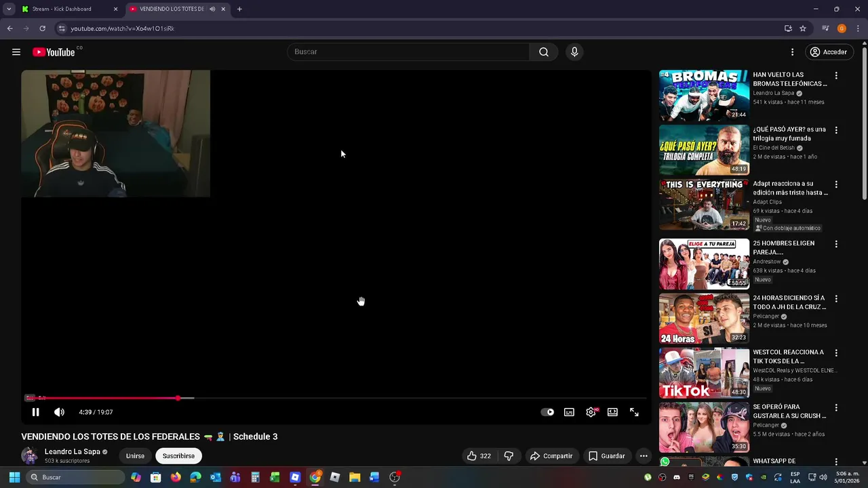
Task: Subscribe with the Suscribirse button
Action: point(178,456)
